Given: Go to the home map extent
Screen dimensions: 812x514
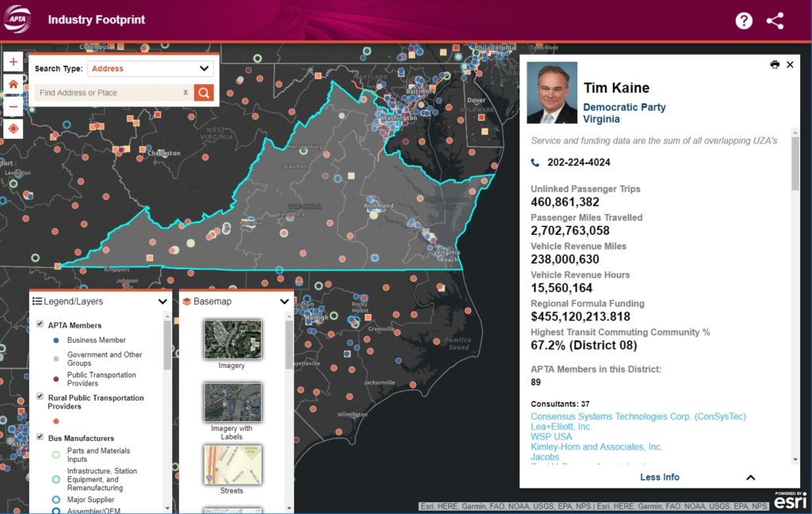Looking at the screenshot, I should (13, 84).
